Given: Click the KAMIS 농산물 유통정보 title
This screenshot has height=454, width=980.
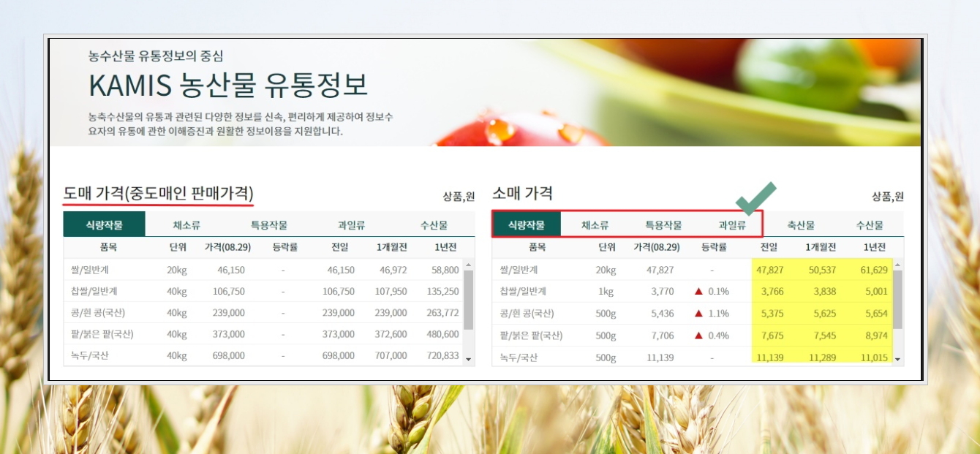Looking at the screenshot, I should (228, 86).
